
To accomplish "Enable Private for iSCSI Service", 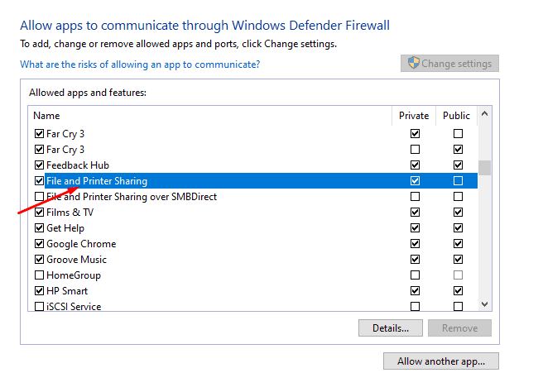I will 415,306.
